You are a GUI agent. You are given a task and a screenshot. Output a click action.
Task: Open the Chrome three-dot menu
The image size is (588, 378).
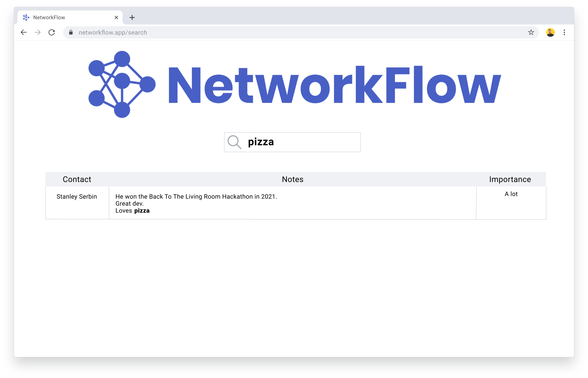564,32
